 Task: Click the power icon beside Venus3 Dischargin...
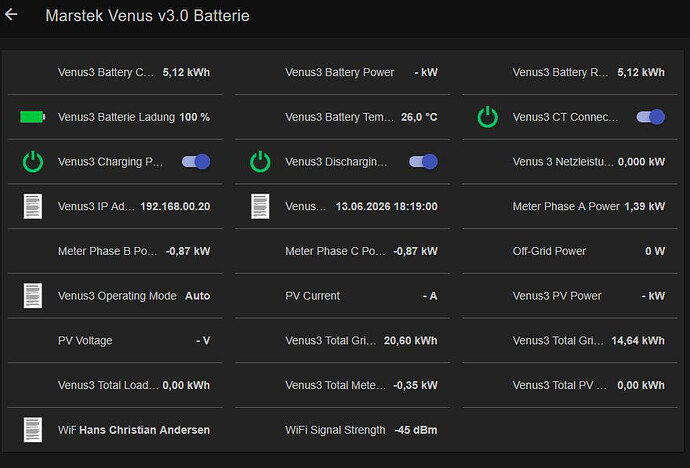pos(260,161)
